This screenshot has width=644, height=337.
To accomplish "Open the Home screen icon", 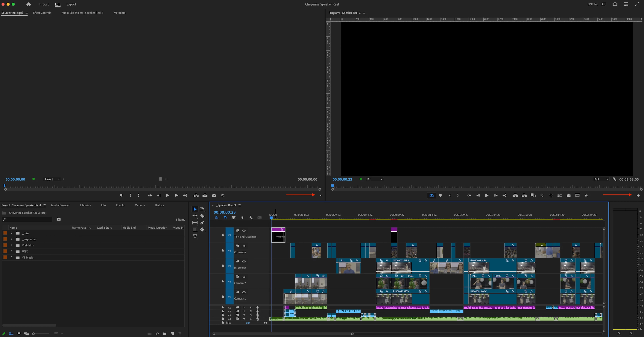I will point(29,4).
